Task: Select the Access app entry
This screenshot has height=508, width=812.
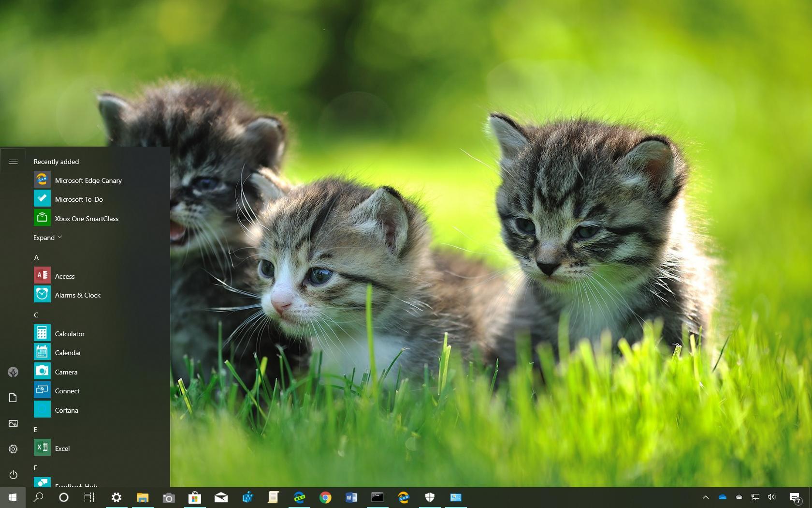Action: point(64,276)
